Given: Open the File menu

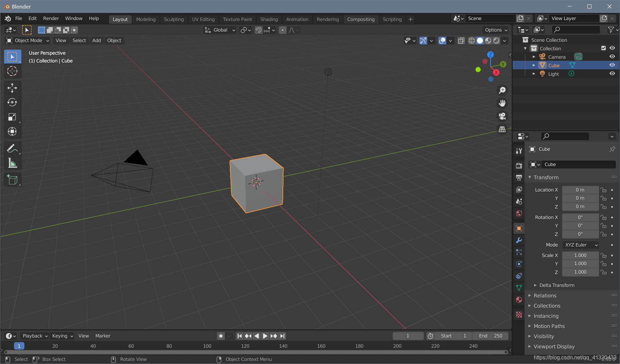Looking at the screenshot, I should click(x=19, y=18).
